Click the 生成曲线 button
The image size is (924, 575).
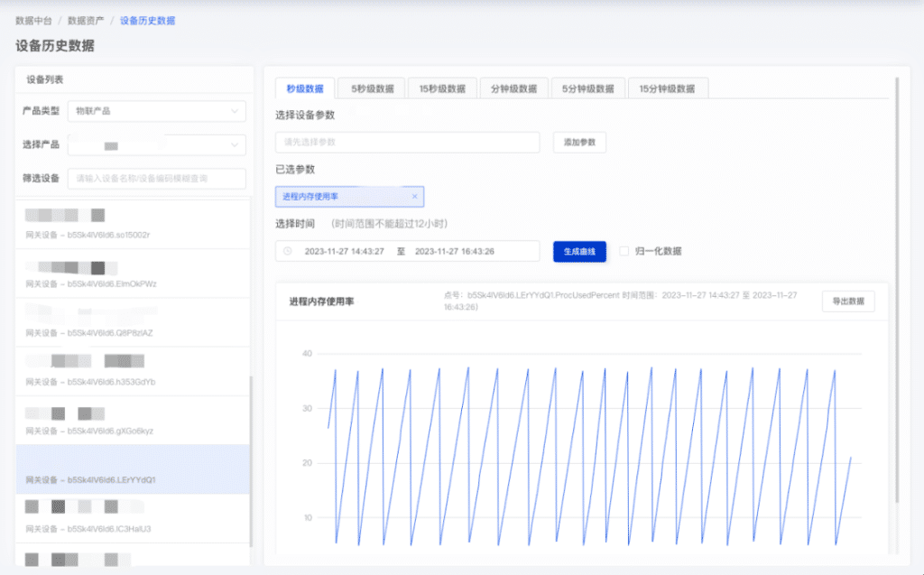point(579,252)
